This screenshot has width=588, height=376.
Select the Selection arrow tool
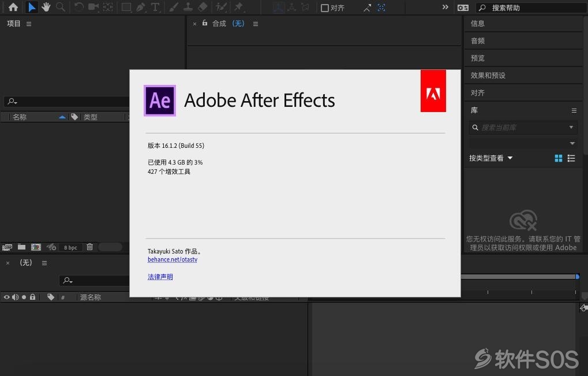[x=32, y=7]
